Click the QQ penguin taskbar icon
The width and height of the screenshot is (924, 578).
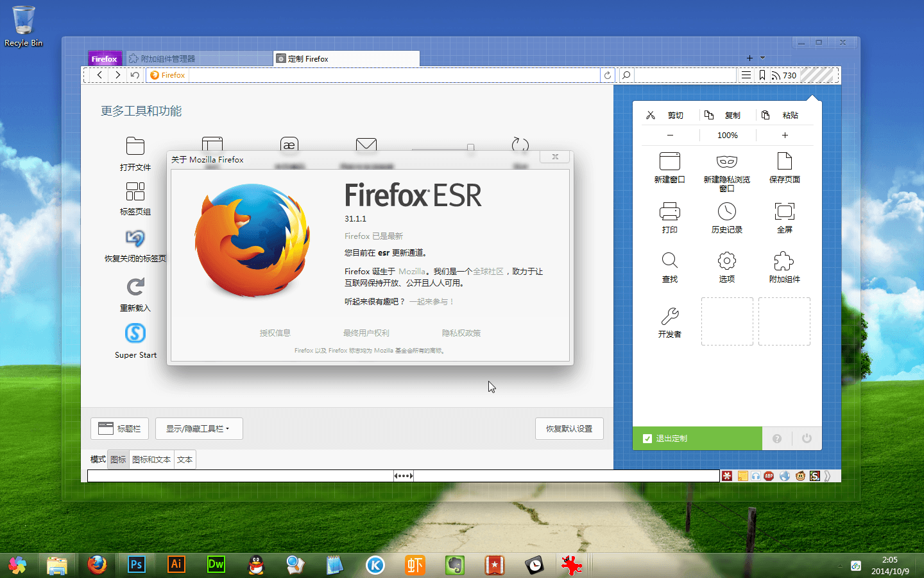pyautogui.click(x=256, y=565)
